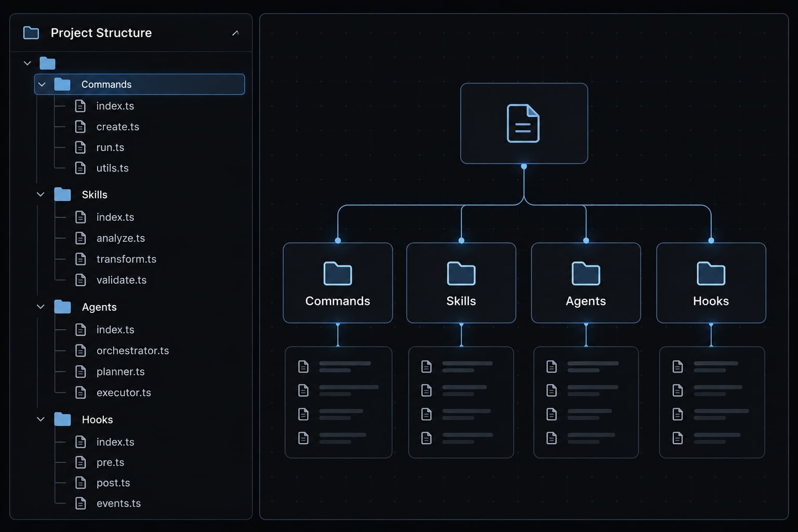Click the Hooks folder icon in diagram
Image resolution: width=798 pixels, height=532 pixels.
pyautogui.click(x=711, y=273)
